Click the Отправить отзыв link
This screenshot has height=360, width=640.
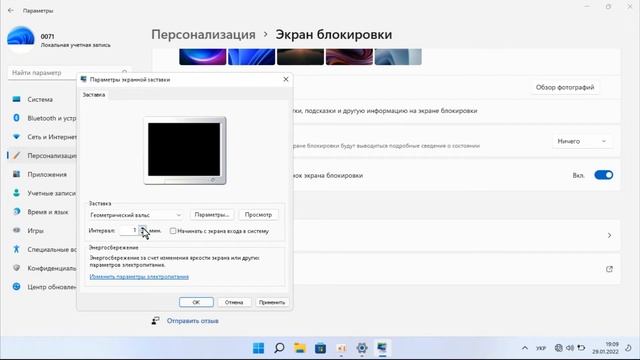(x=193, y=321)
